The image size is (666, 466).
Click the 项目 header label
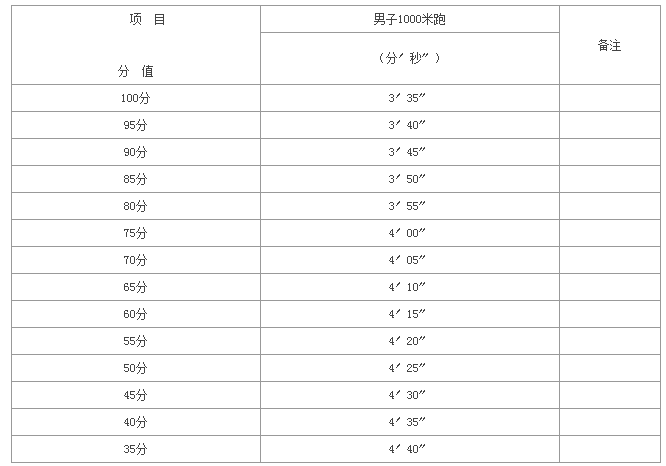point(147,19)
